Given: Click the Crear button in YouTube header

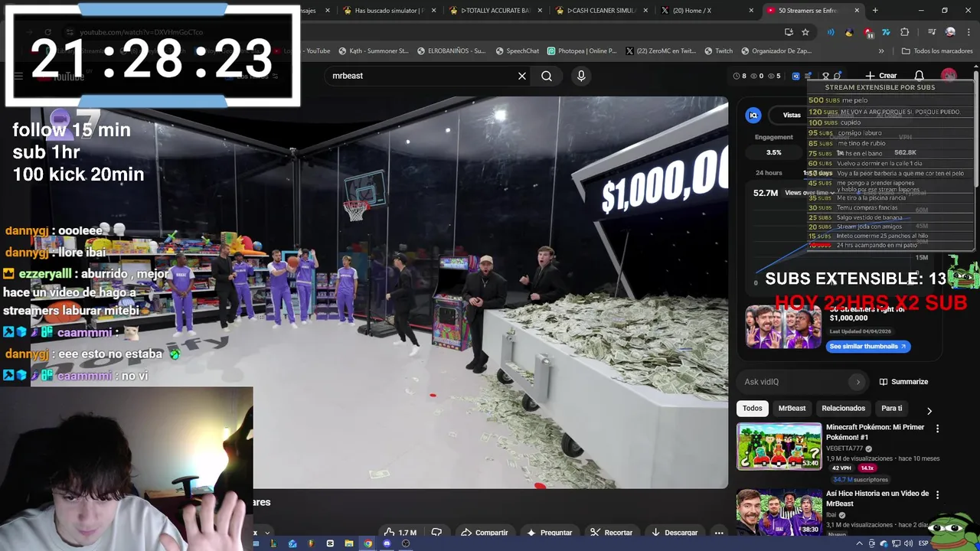Looking at the screenshot, I should click(x=881, y=76).
